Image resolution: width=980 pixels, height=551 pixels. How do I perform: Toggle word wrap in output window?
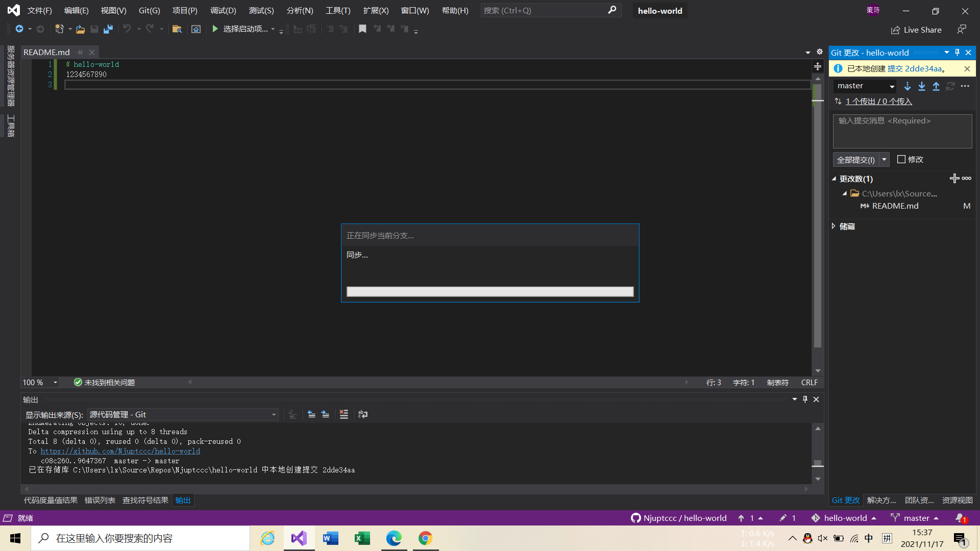coord(363,414)
